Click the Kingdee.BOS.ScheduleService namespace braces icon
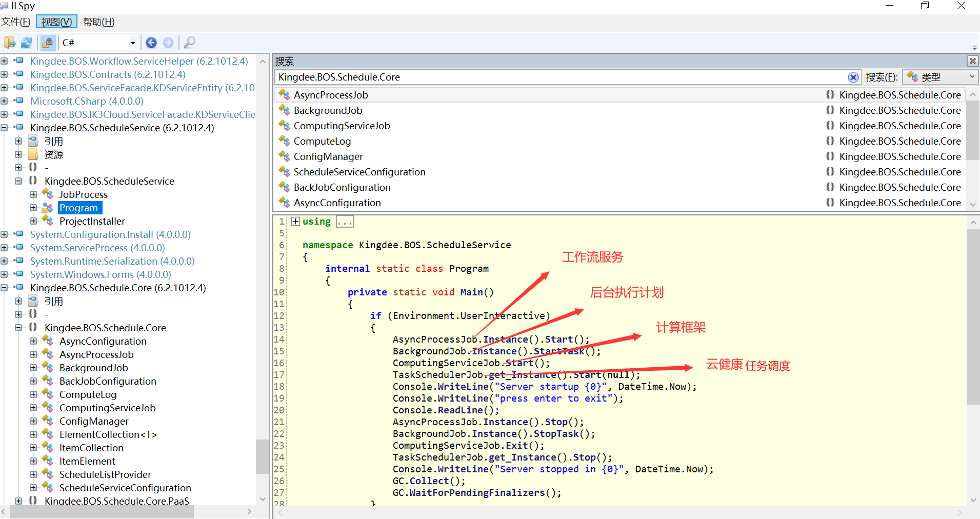980x519 pixels. click(x=33, y=181)
